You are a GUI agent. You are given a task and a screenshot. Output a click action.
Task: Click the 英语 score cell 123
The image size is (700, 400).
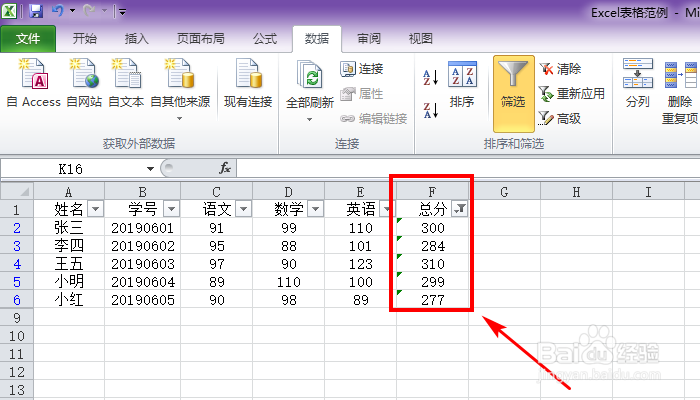360,264
